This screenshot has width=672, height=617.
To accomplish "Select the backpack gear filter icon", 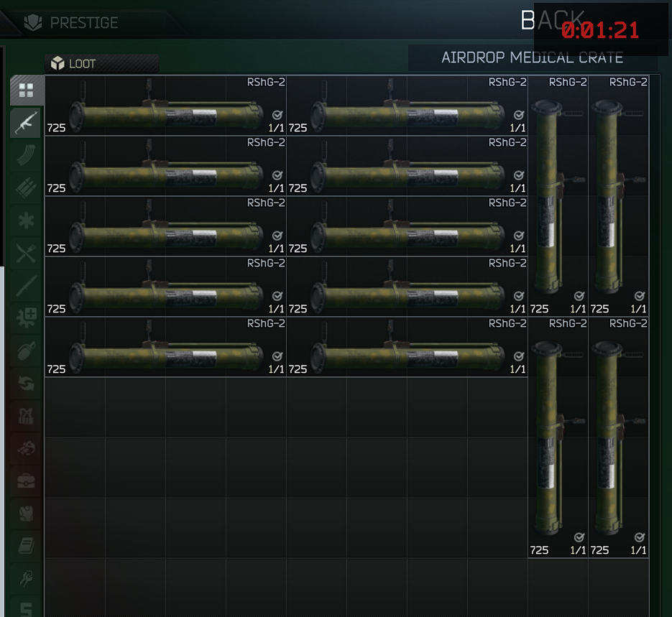I will [26, 448].
